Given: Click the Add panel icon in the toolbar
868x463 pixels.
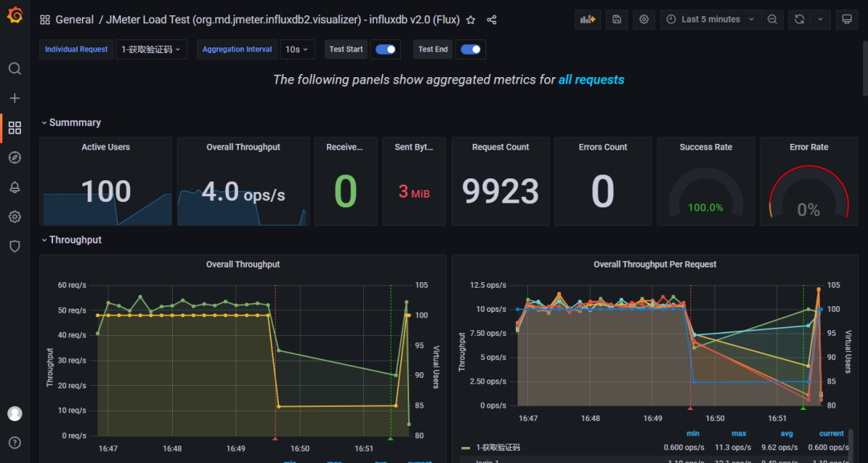Looking at the screenshot, I should pyautogui.click(x=588, y=18).
